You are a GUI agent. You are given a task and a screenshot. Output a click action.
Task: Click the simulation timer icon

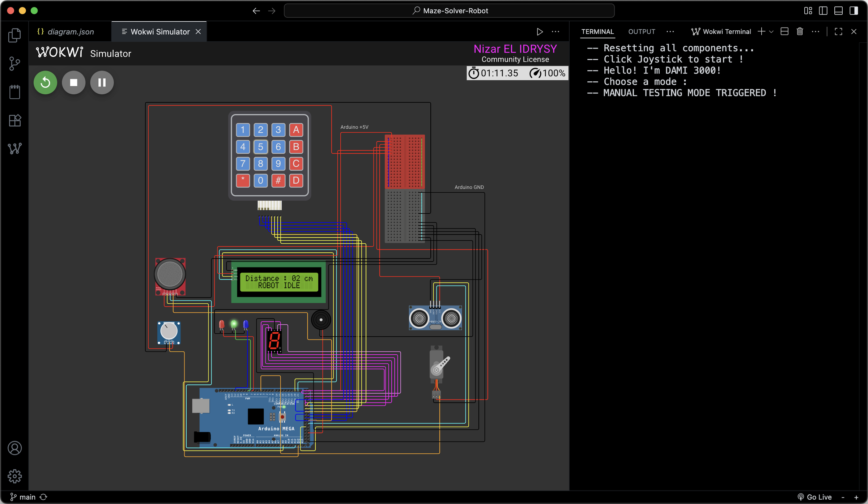point(473,73)
